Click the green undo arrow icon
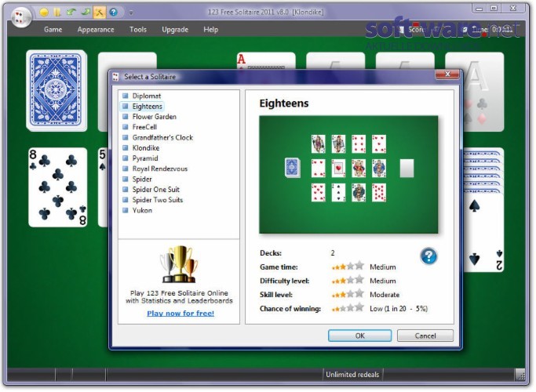 (x=71, y=13)
